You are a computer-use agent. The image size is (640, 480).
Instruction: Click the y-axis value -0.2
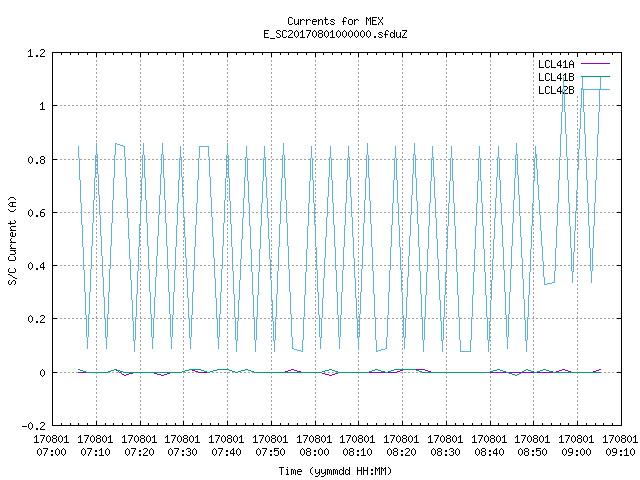point(33,426)
